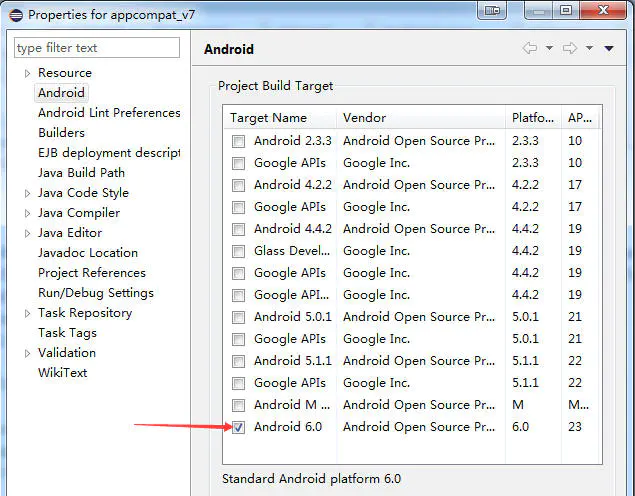Select the Builders page
The image size is (635, 496).
(61, 132)
